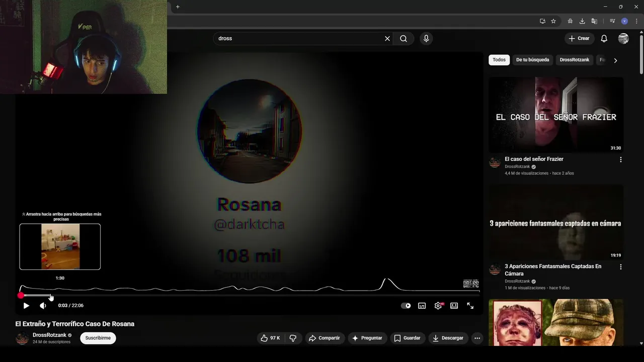644x362 pixels.
Task: Open a new browser tab with the plus
Action: 178,7
